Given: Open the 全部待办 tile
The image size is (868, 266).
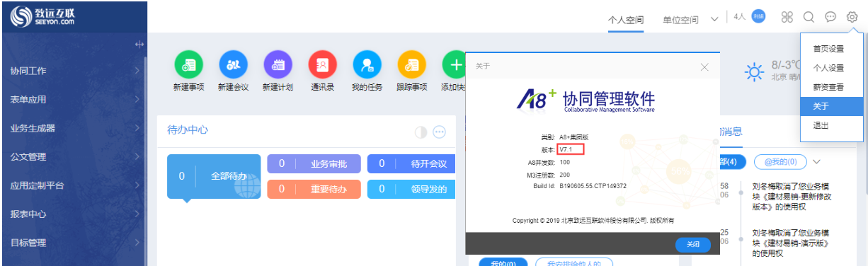Looking at the screenshot, I should tap(214, 176).
